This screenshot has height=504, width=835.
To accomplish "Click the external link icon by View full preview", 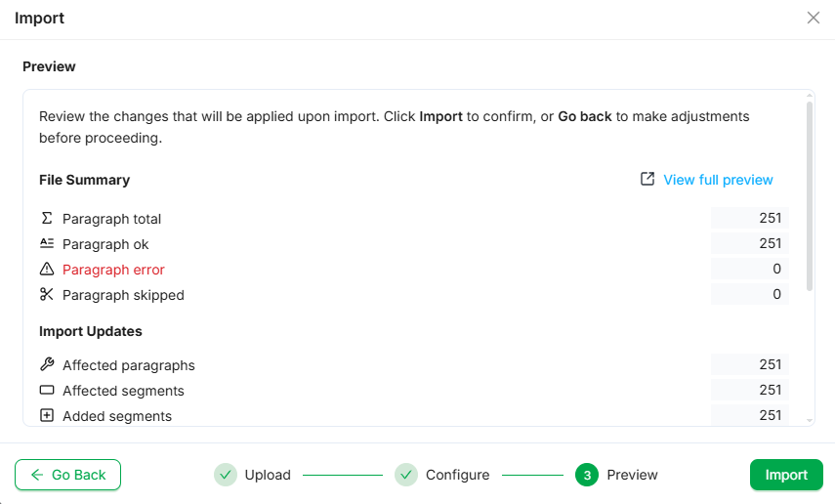I will [647, 180].
